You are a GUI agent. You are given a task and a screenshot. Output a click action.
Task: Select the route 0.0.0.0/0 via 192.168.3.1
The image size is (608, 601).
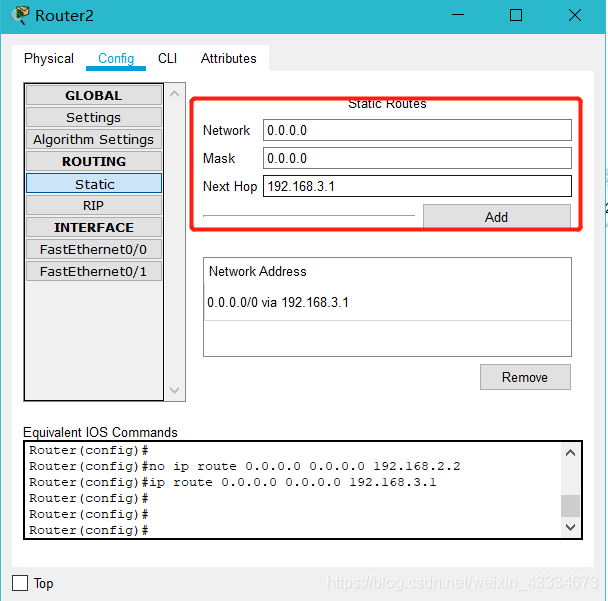coord(387,302)
